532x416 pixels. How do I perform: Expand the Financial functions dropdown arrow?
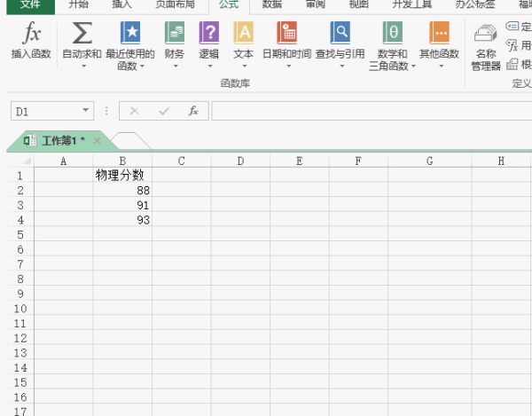point(176,67)
